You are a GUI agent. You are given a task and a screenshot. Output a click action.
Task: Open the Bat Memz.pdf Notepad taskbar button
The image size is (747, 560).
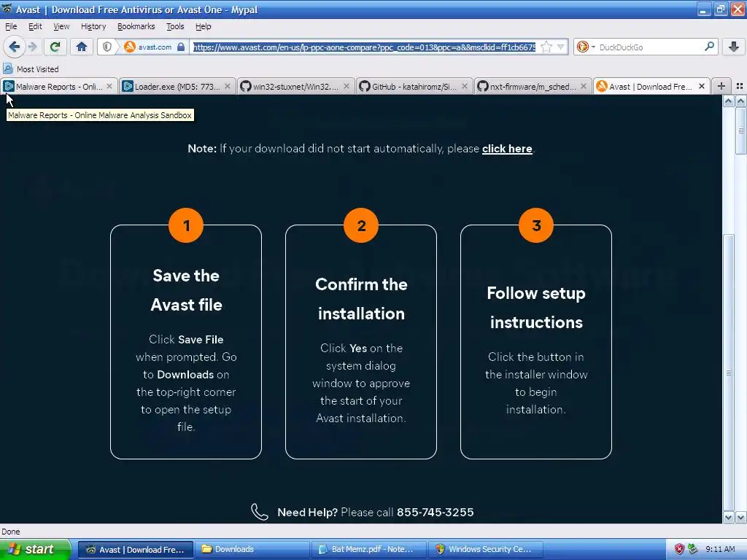[368, 550]
